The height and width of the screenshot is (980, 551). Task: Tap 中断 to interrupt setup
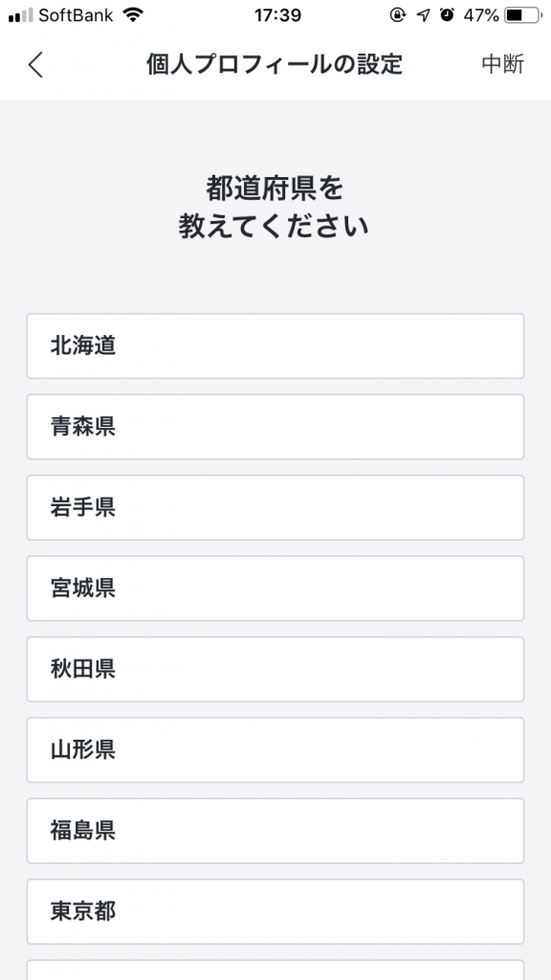503,64
